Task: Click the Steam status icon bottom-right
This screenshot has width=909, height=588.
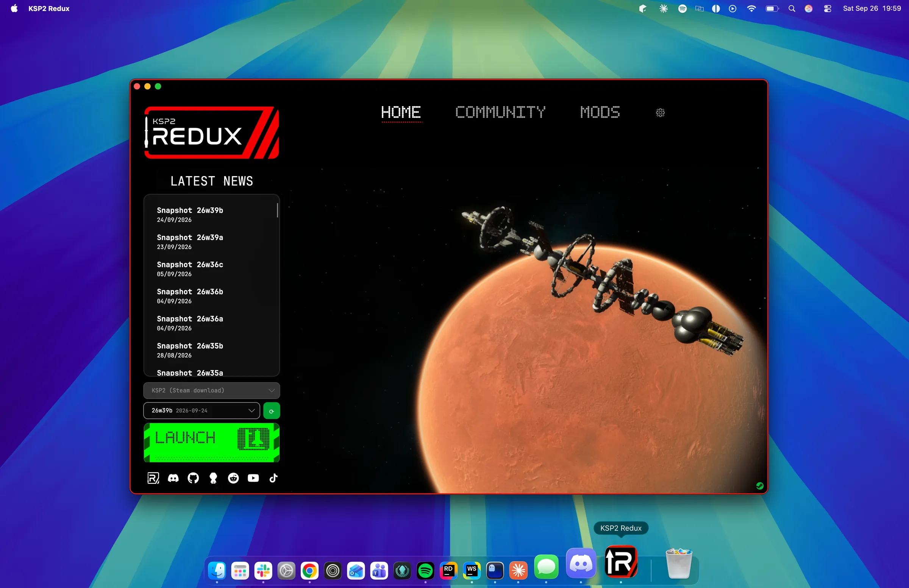Action: (x=760, y=486)
